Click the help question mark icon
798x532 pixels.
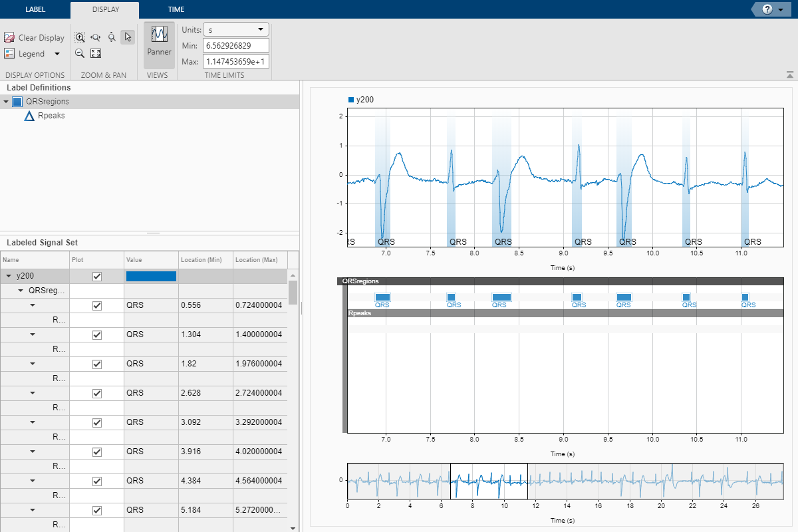coord(767,9)
